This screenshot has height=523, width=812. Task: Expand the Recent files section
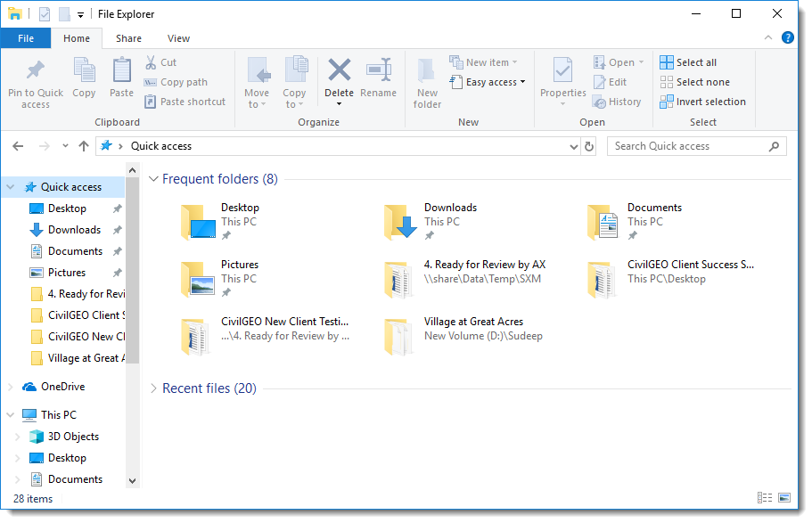coord(152,388)
